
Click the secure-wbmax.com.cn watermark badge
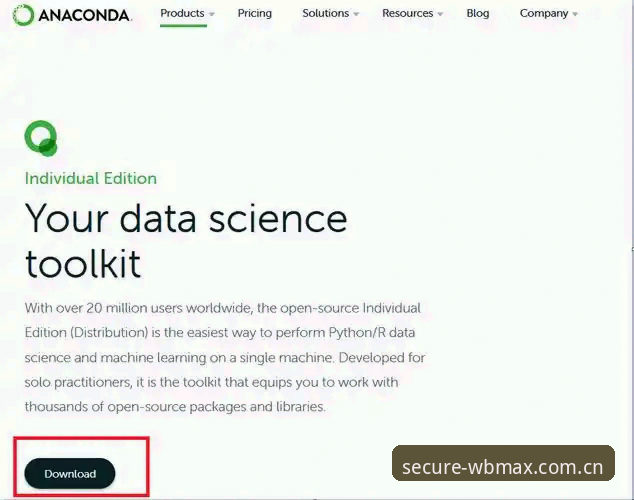coord(503,463)
